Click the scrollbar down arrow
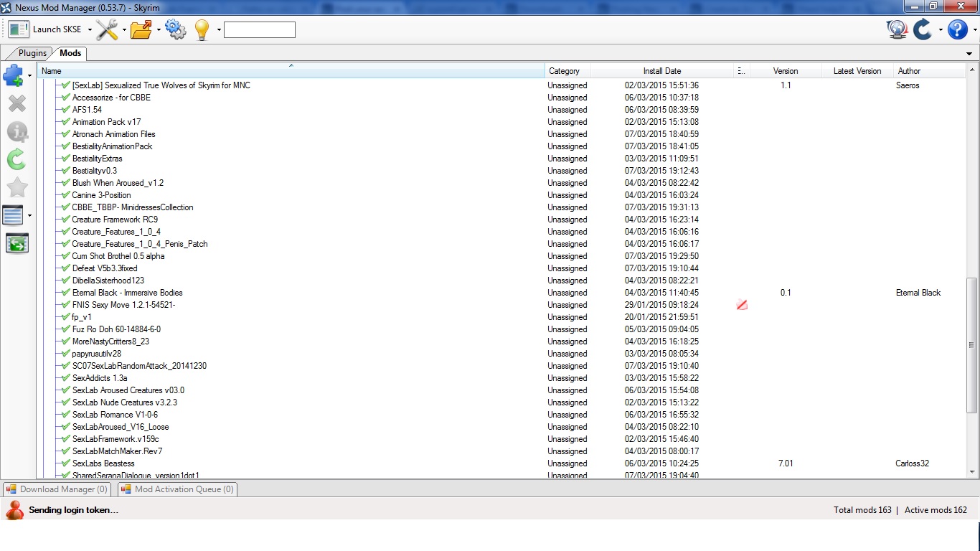 pos(973,472)
